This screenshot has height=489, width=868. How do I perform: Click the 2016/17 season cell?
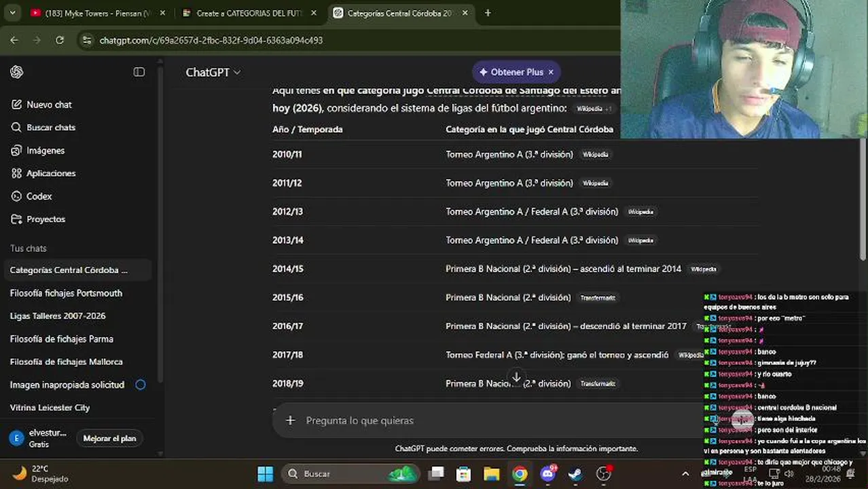pos(288,326)
